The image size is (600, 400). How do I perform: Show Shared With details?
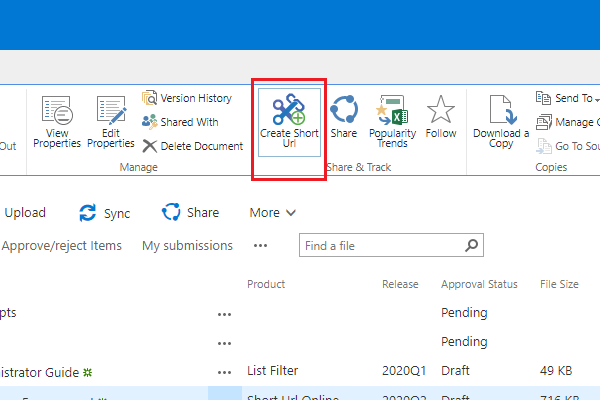click(x=180, y=122)
